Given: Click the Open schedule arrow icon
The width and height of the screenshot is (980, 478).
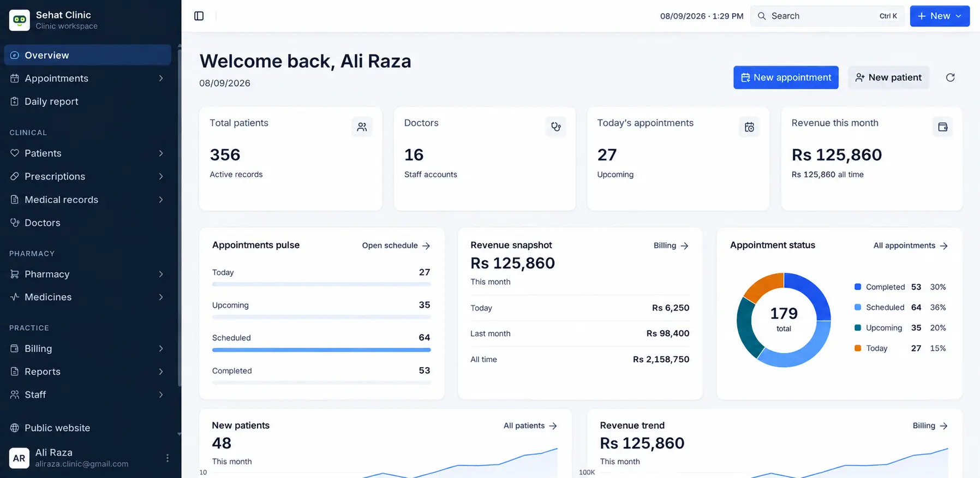Looking at the screenshot, I should [426, 246].
